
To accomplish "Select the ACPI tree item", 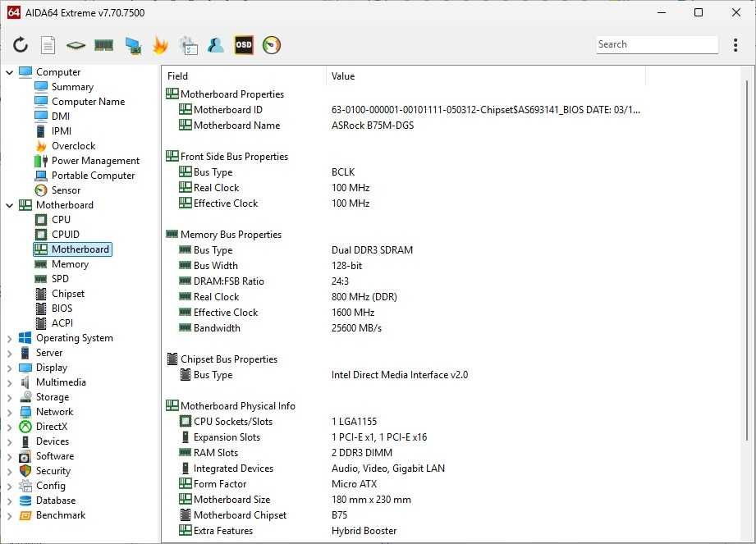I will coord(62,323).
